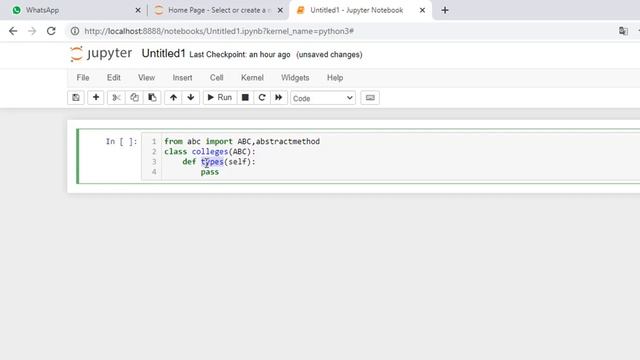640x360 pixels.
Task: Open a new browser tab
Action: [x=445, y=10]
